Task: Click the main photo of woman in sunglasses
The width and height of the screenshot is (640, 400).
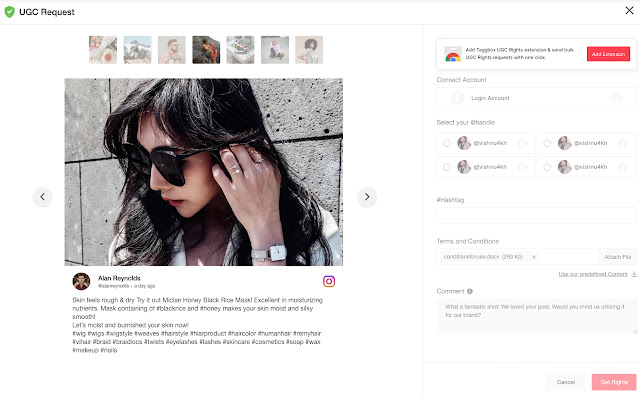Action: [204, 172]
